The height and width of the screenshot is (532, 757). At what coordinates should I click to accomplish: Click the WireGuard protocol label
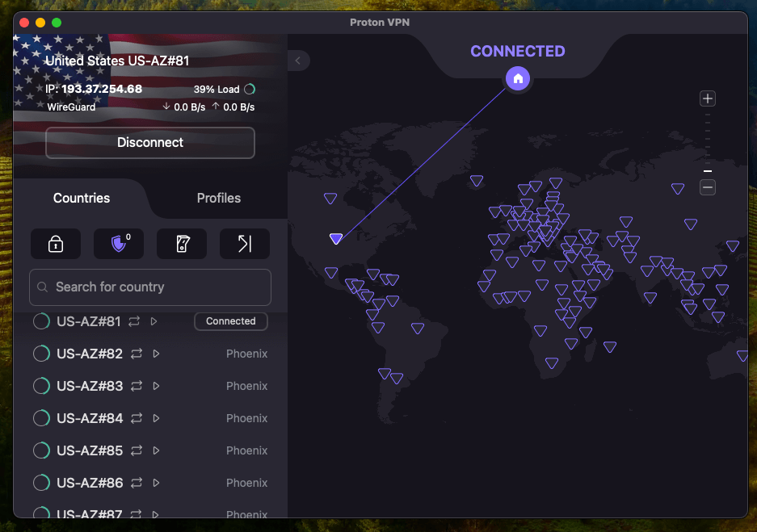pos(71,107)
